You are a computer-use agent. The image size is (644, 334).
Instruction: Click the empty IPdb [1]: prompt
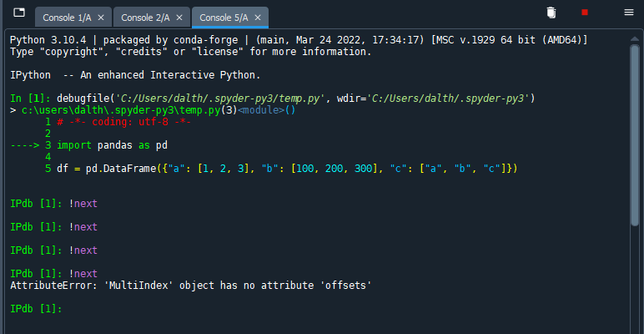point(36,309)
